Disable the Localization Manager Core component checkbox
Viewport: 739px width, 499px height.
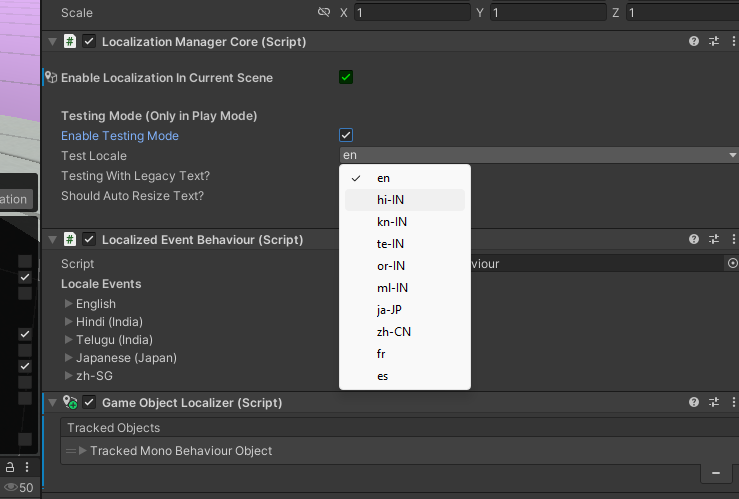89,41
